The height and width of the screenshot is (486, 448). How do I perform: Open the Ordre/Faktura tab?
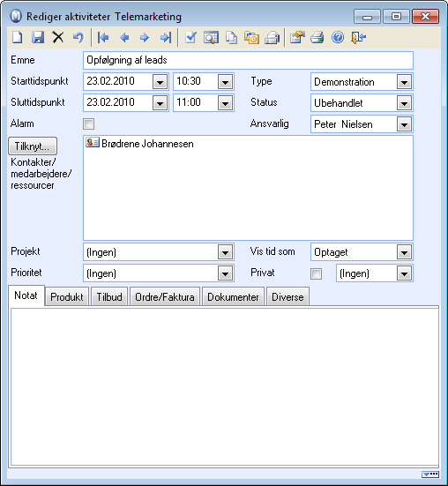(x=165, y=296)
